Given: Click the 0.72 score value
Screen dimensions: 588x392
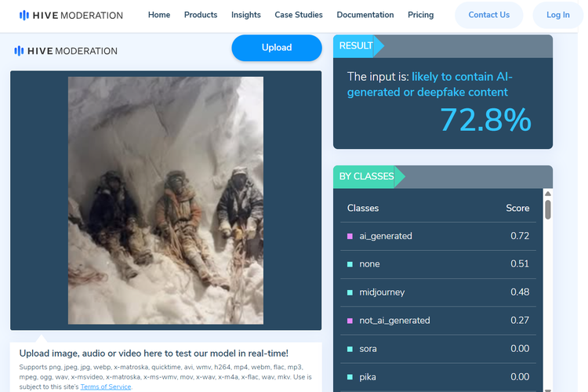Looking at the screenshot, I should [520, 236].
